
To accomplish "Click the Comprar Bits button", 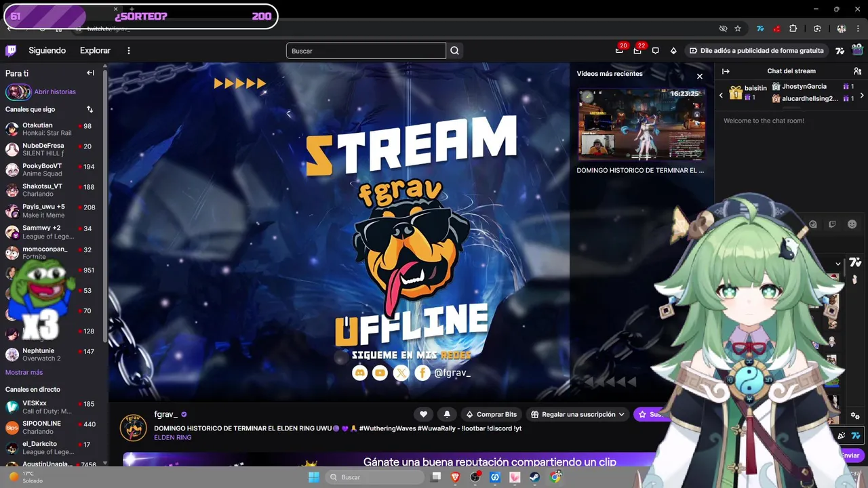I will click(x=491, y=414).
